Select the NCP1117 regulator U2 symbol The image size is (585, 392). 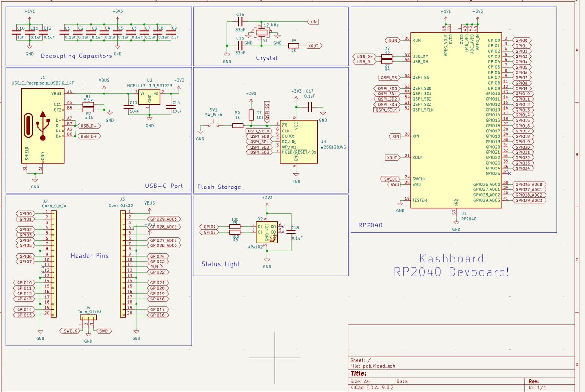pos(149,97)
